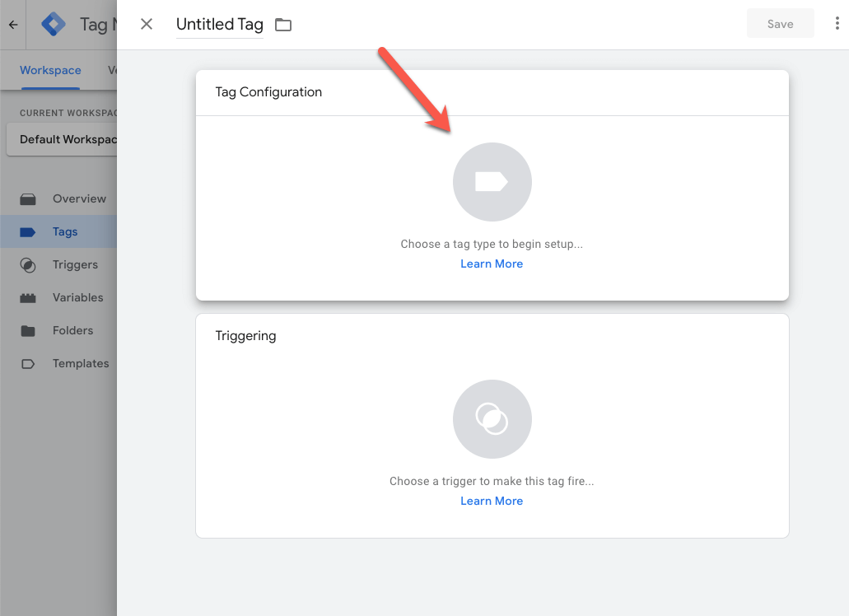Open the three-dot overflow menu
849x616 pixels.
point(837,23)
